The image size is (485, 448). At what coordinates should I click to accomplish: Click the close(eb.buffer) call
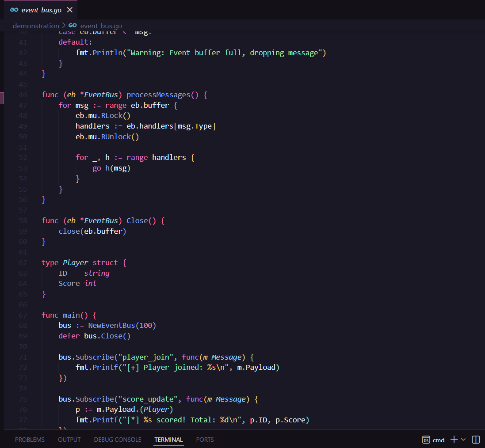click(92, 231)
